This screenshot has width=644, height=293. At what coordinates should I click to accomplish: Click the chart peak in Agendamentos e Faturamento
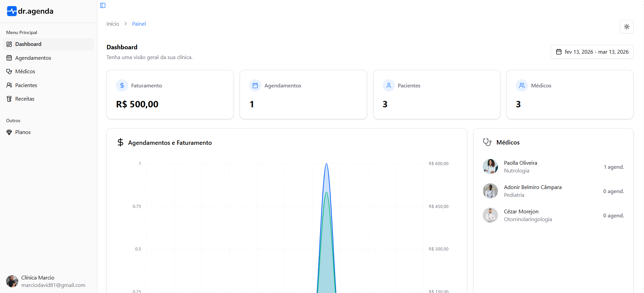pyautogui.click(x=326, y=164)
